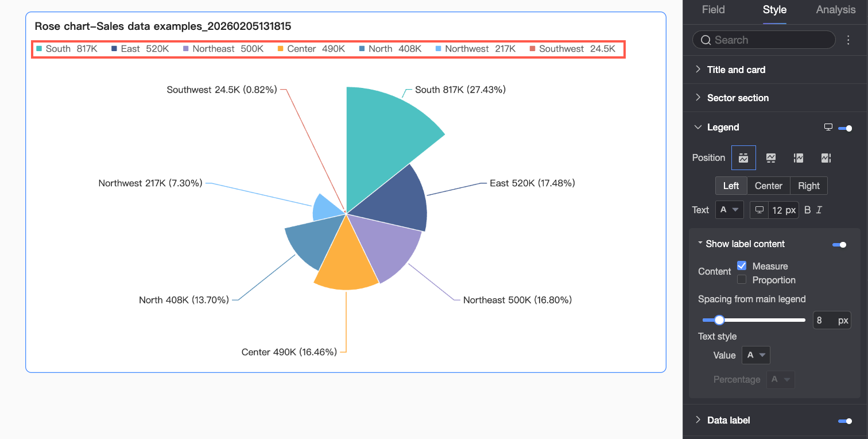Screen dimensions: 868x439
Task: Align the legend Center
Action: point(769,186)
